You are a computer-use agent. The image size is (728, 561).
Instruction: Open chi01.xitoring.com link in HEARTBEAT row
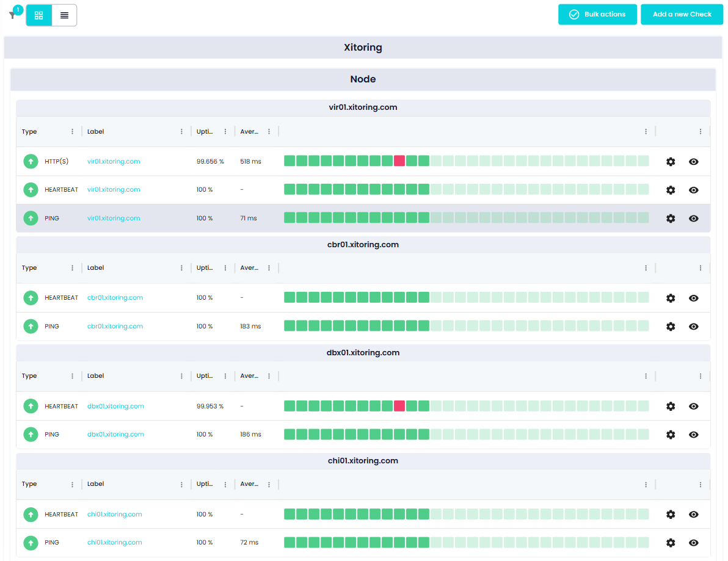point(115,514)
